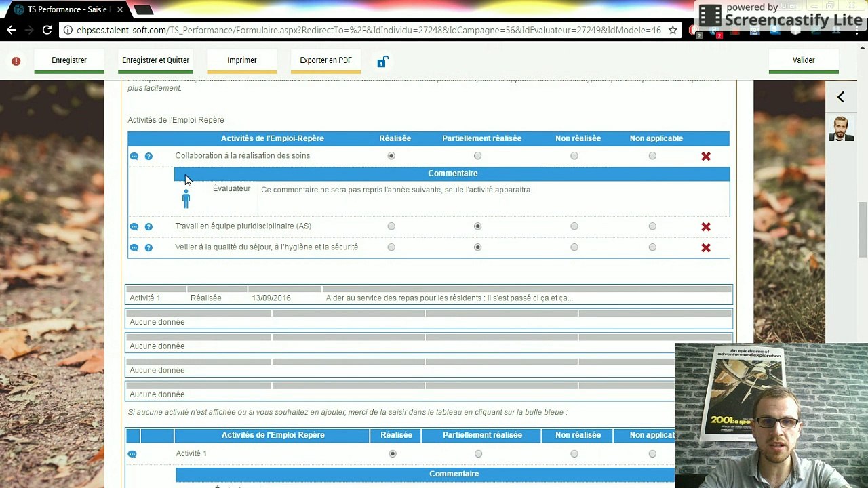Screen dimensions: 868x488
Task: Delete the Travail en équipe pluridisciplinaire row
Action: pyautogui.click(x=706, y=226)
